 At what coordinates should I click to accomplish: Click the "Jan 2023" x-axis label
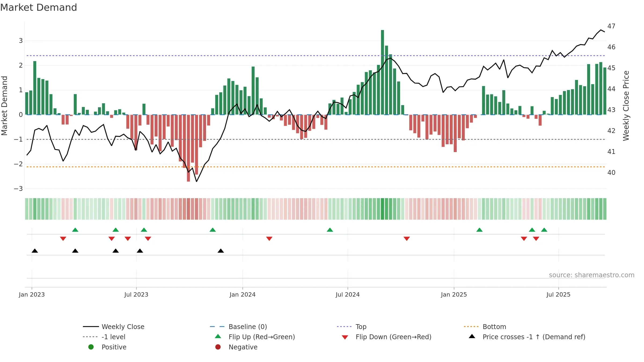click(32, 295)
